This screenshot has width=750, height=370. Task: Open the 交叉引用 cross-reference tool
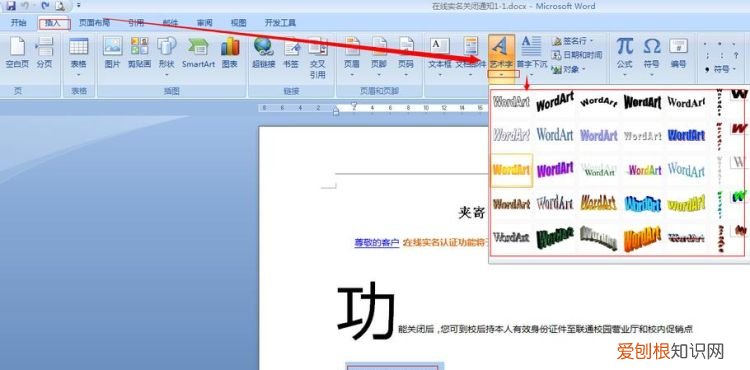(x=317, y=58)
